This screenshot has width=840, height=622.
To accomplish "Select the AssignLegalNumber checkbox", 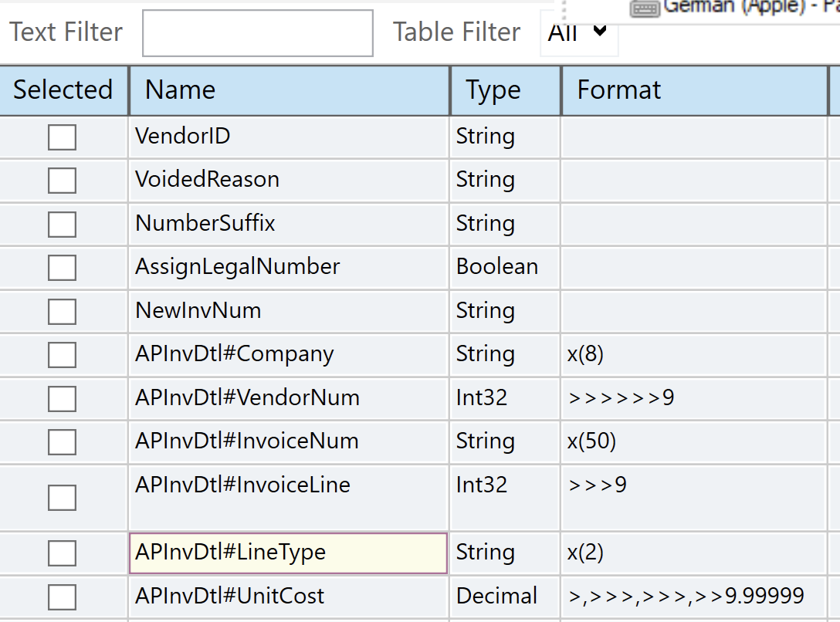I will click(x=62, y=268).
